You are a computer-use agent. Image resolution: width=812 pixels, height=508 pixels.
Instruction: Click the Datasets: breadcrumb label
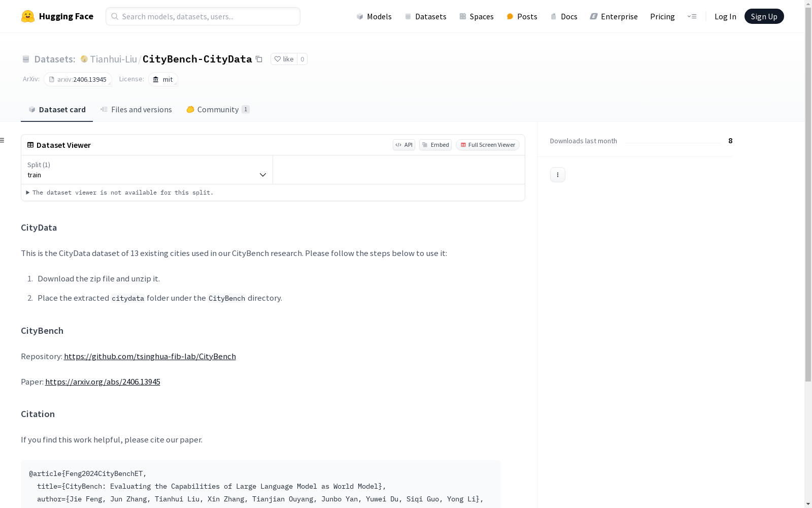click(x=55, y=59)
